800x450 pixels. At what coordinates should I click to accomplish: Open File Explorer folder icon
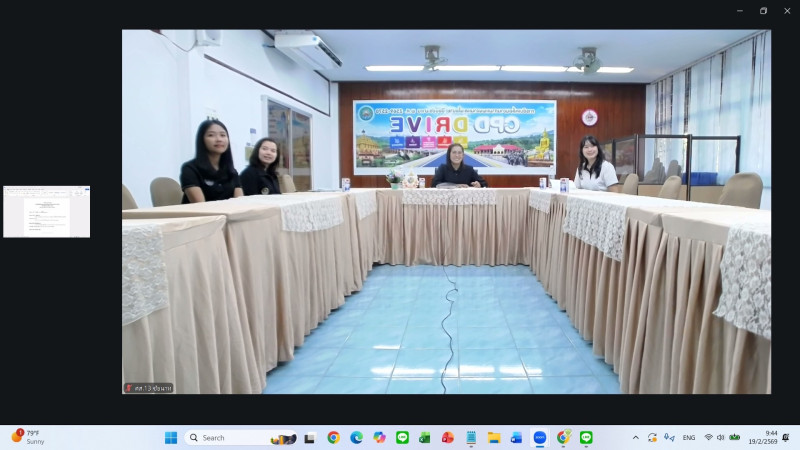[494, 437]
